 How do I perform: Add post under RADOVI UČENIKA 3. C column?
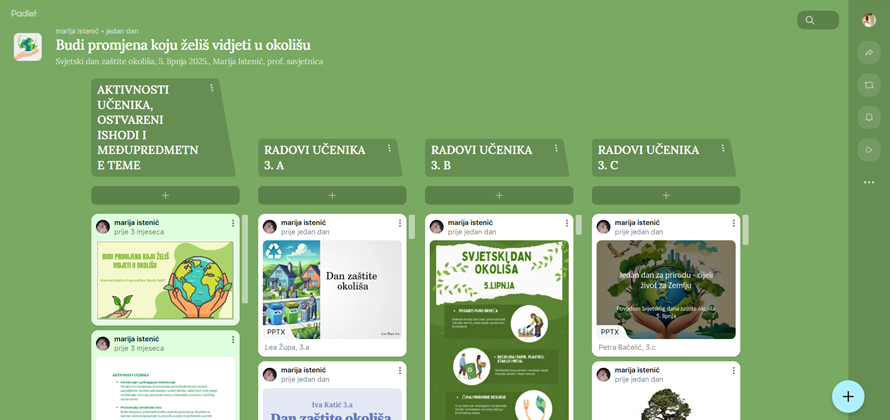coord(666,195)
